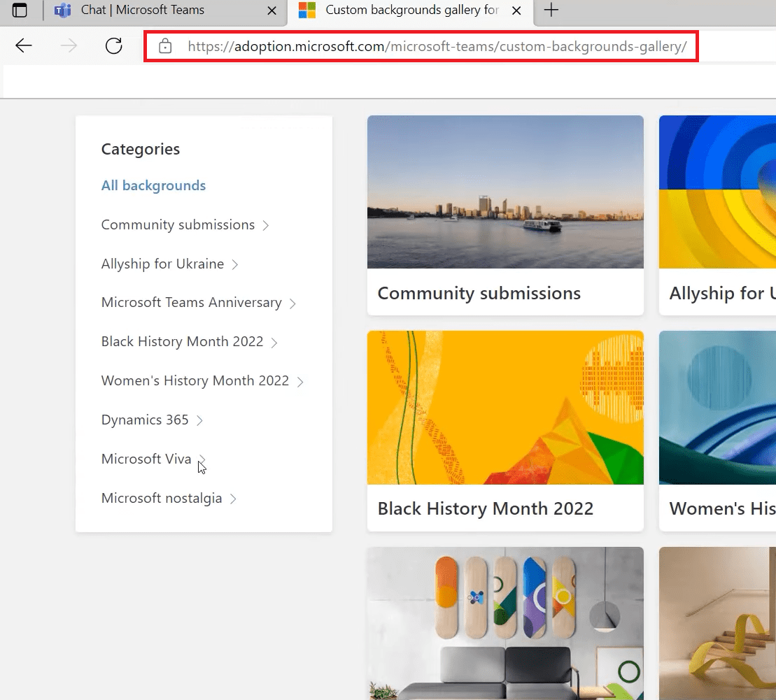This screenshot has height=700, width=776.
Task: Click the padlock site info icon
Action: click(165, 46)
